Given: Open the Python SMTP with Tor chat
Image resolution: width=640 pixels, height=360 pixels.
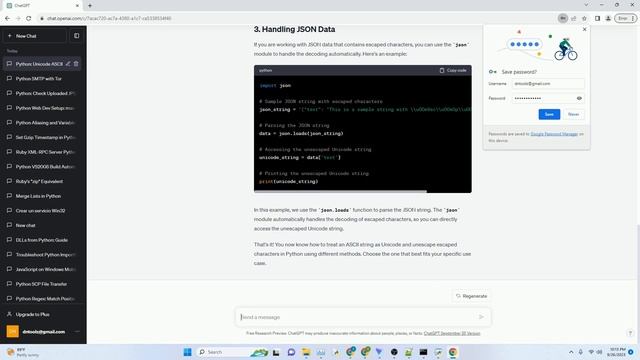Looking at the screenshot, I should (x=42, y=78).
